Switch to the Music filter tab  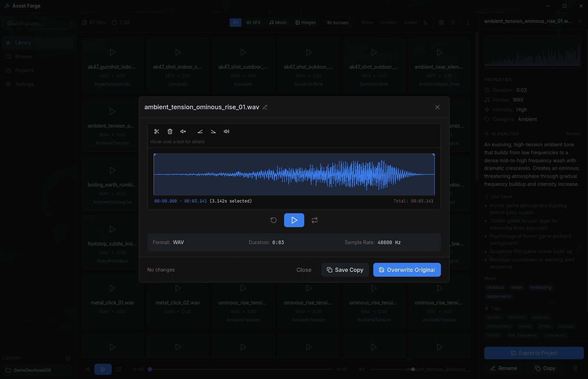[x=278, y=22]
